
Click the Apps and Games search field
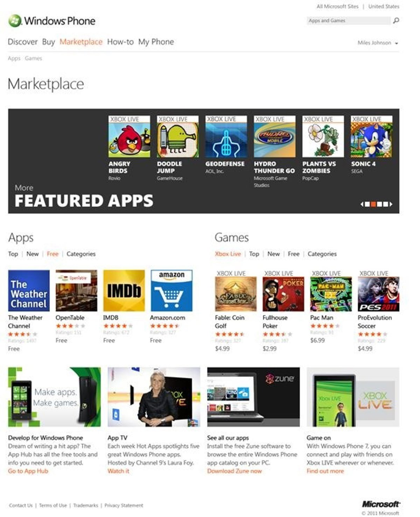coord(349,21)
